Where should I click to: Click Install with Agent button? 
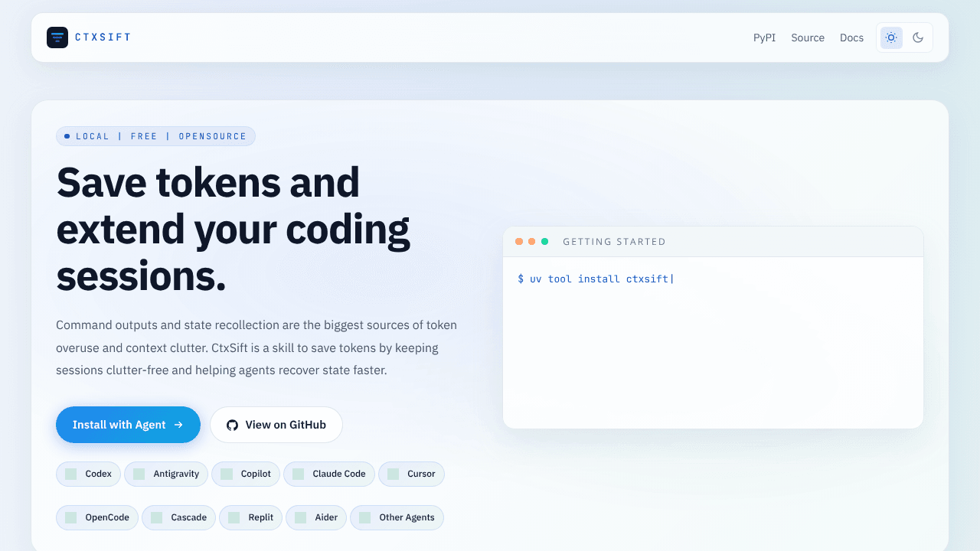128,425
